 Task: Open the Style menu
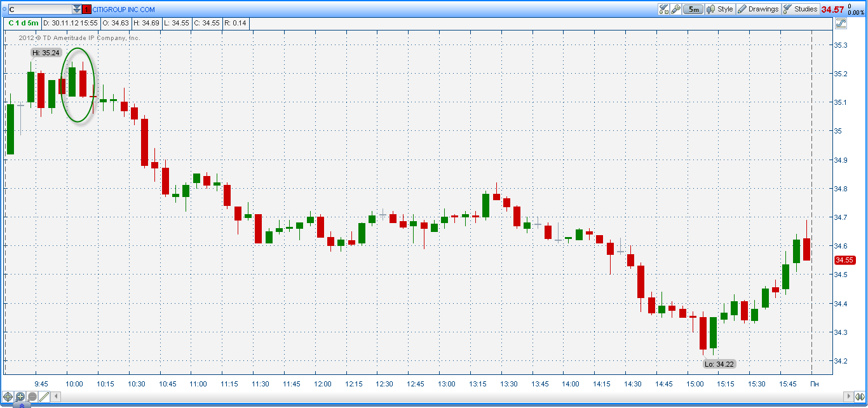click(x=720, y=9)
